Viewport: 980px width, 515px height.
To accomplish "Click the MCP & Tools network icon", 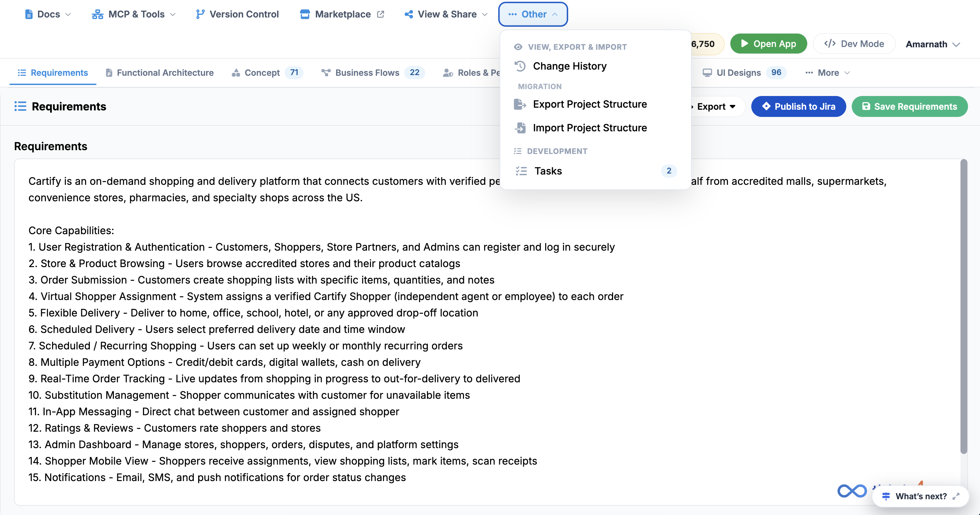I will (97, 14).
